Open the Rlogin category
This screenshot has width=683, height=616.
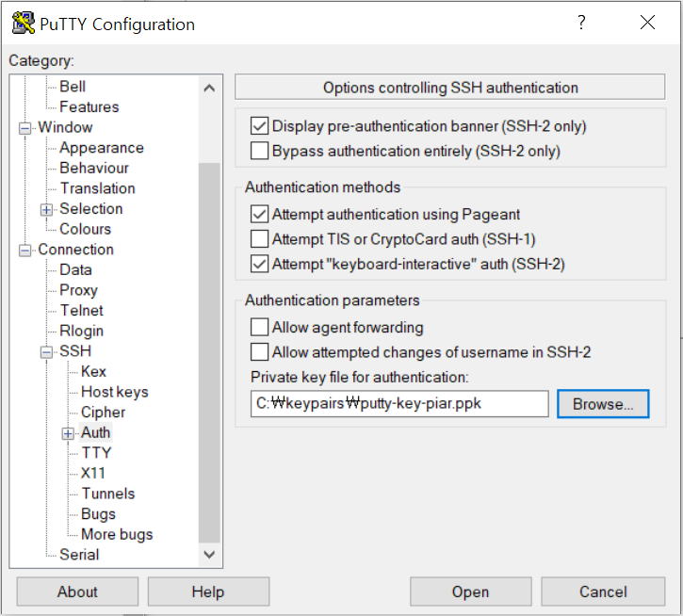81,332
